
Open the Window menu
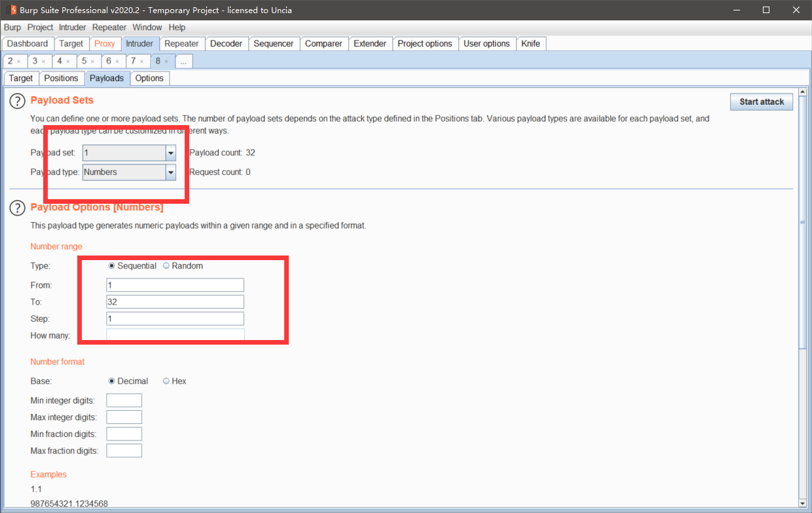147,28
